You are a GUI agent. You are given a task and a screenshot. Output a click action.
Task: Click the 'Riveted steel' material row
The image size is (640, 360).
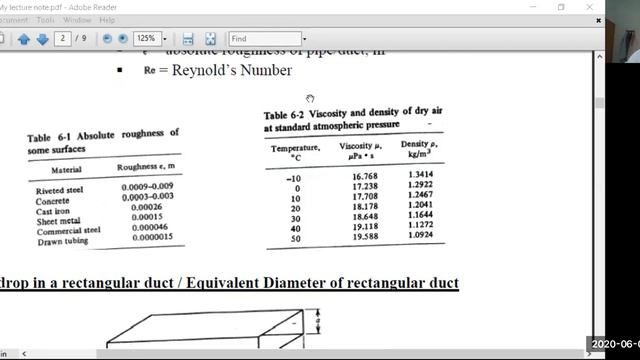click(x=60, y=191)
